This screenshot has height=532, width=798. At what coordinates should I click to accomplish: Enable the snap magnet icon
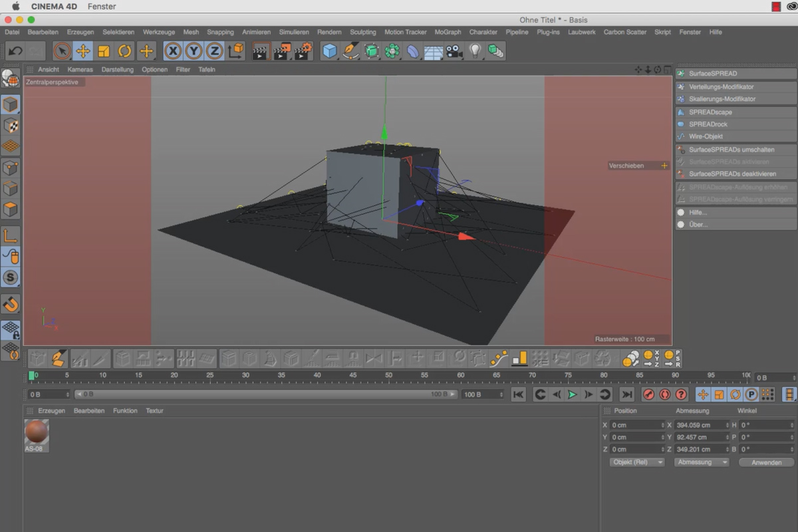point(11,305)
